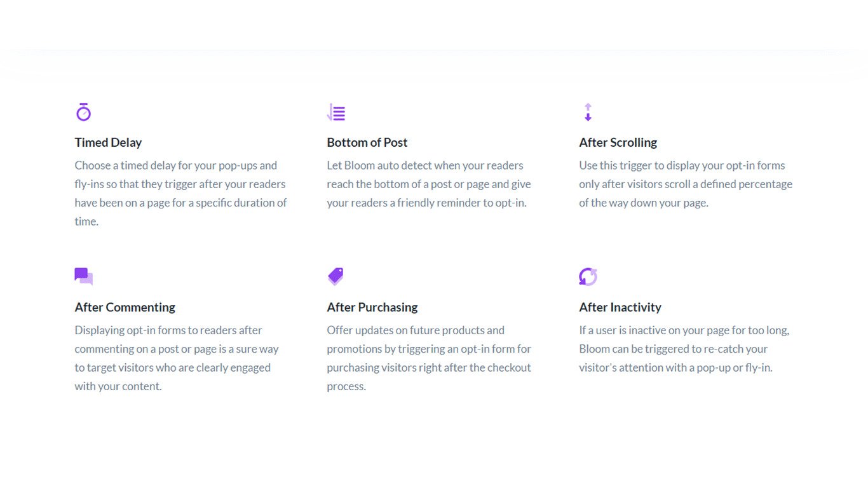
Task: Click the Bottom of Post description text
Action: tap(429, 184)
